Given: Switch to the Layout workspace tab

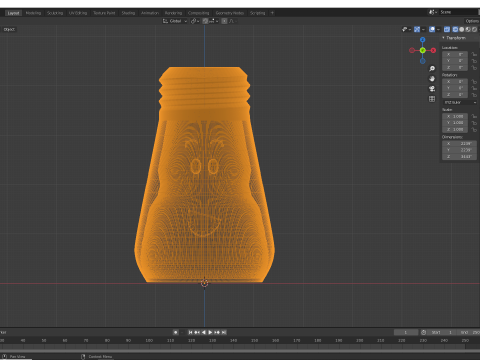Looking at the screenshot, I should coord(13,13).
